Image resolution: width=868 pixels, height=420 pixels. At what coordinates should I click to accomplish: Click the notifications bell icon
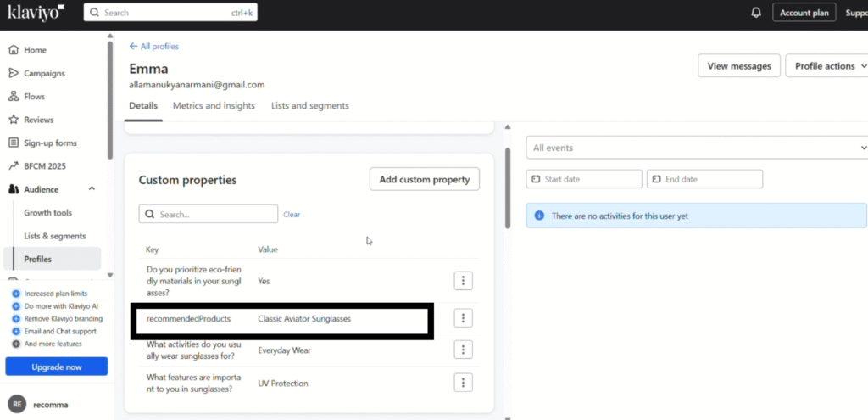point(756,13)
